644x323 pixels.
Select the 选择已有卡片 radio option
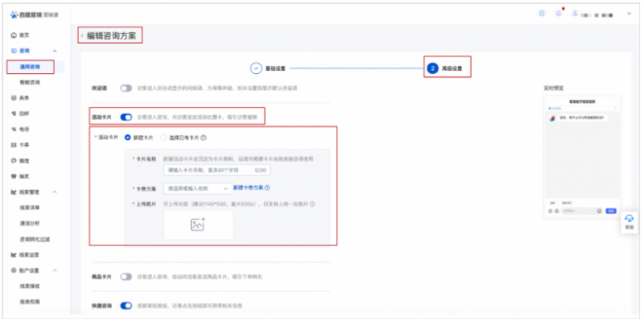coord(163,138)
